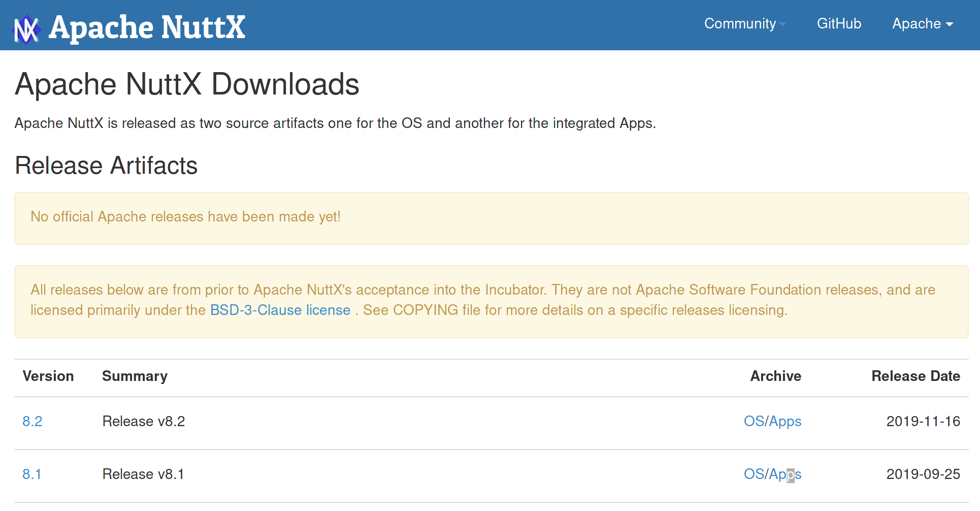Open the Apache NuttX home title link
This screenshot has height=511, width=980.
[x=147, y=27]
